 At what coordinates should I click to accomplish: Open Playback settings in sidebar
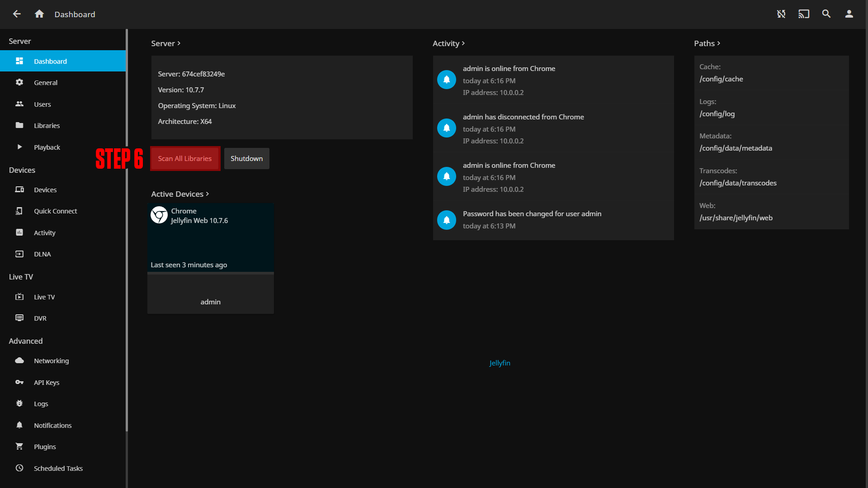63,147
